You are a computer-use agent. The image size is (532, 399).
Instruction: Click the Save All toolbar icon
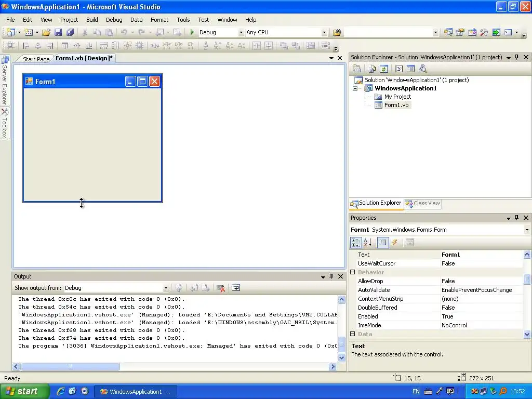pos(70,32)
